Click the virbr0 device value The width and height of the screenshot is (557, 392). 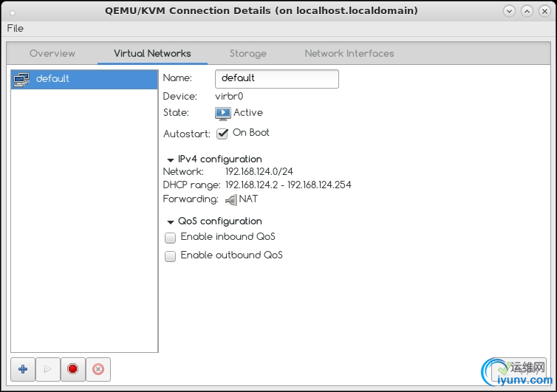coord(229,97)
